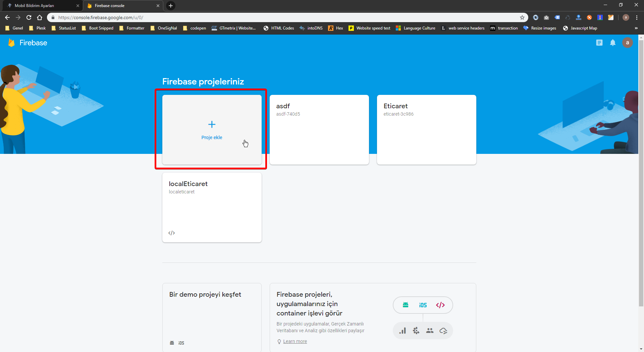Click the blue 'a' ruler extension icon

(x=579, y=17)
